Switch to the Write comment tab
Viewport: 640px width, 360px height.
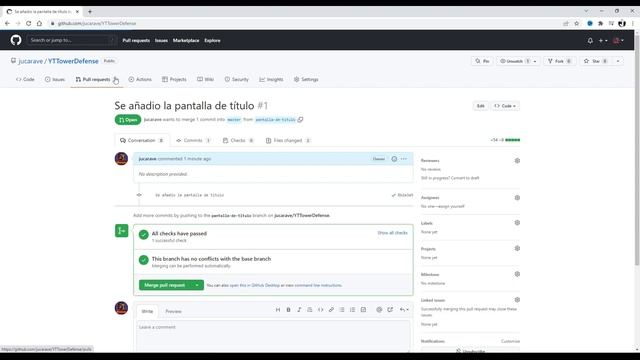coord(147,311)
